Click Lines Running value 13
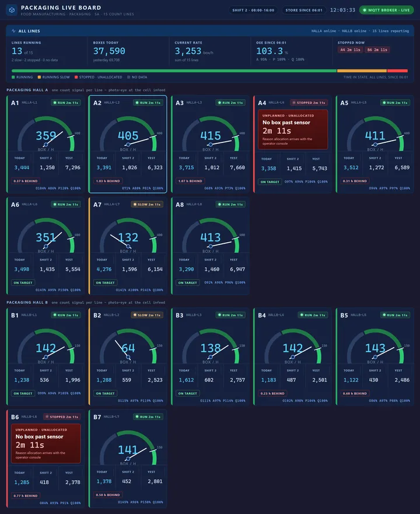Screen dimensions: 420x514 tap(17, 51)
